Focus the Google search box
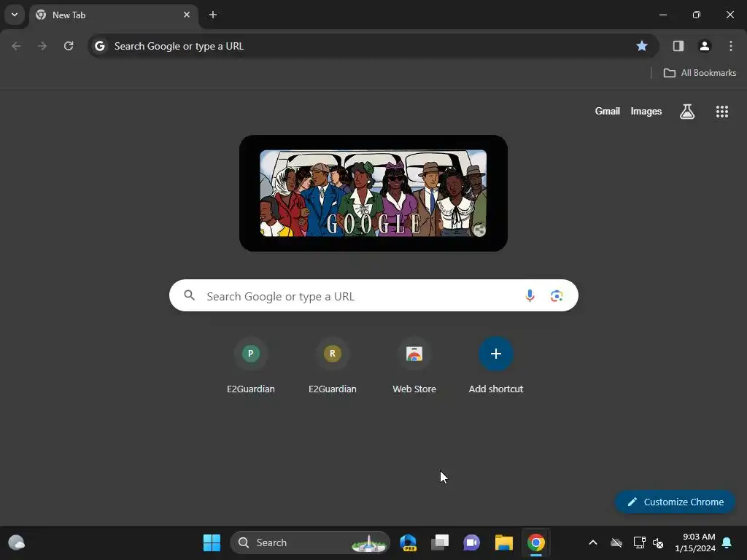This screenshot has height=560, width=747. tap(373, 296)
